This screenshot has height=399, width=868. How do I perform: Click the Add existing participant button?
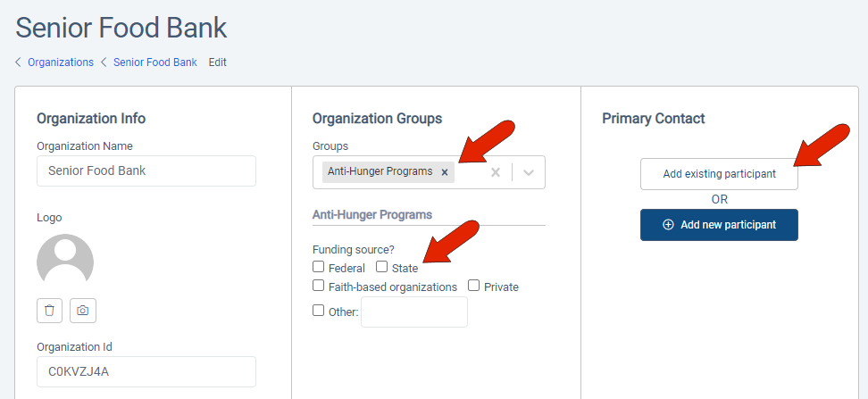pos(719,174)
